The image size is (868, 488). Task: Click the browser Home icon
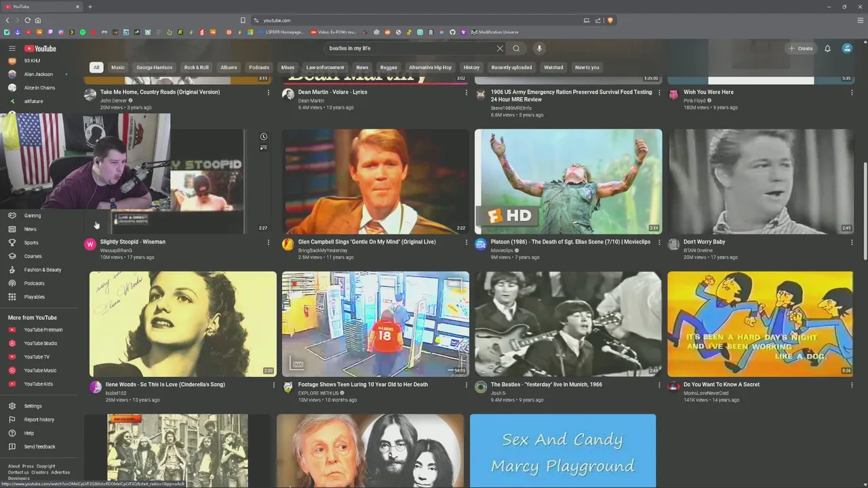click(38, 20)
